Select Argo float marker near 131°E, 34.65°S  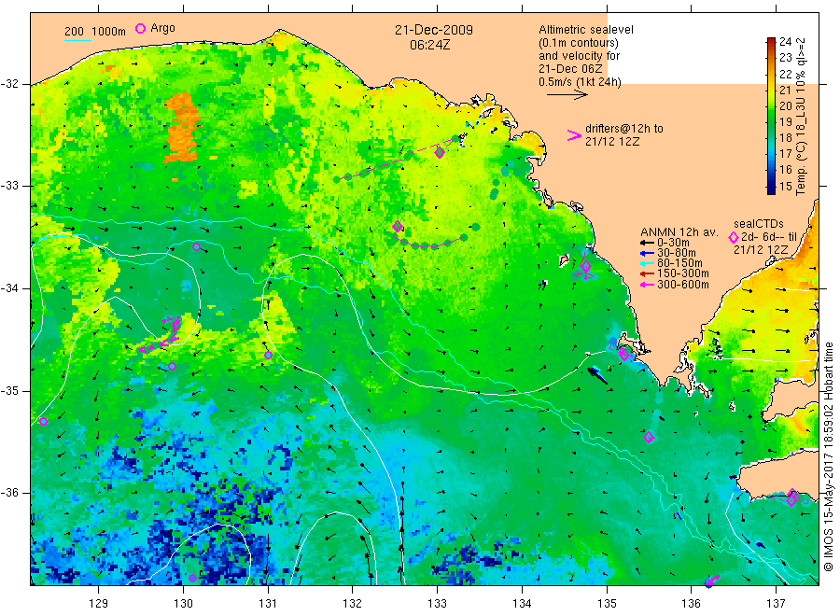point(269,356)
